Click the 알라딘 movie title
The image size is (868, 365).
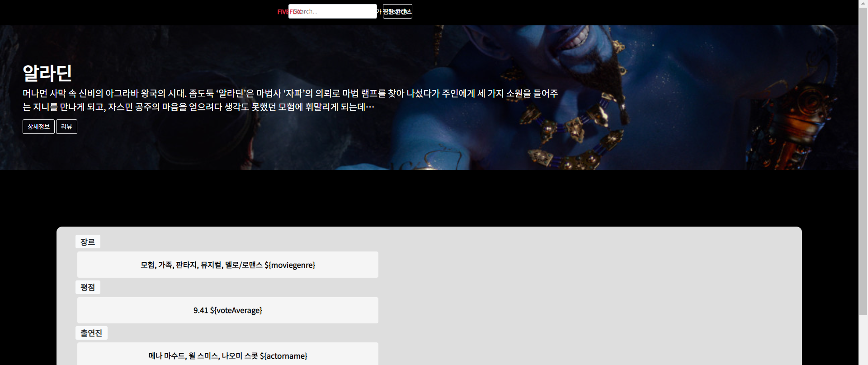(x=47, y=73)
